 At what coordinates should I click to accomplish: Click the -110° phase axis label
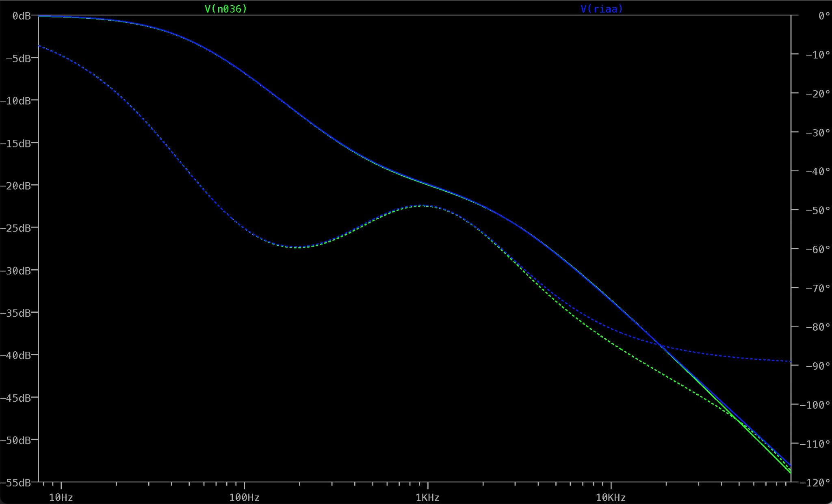(x=815, y=444)
